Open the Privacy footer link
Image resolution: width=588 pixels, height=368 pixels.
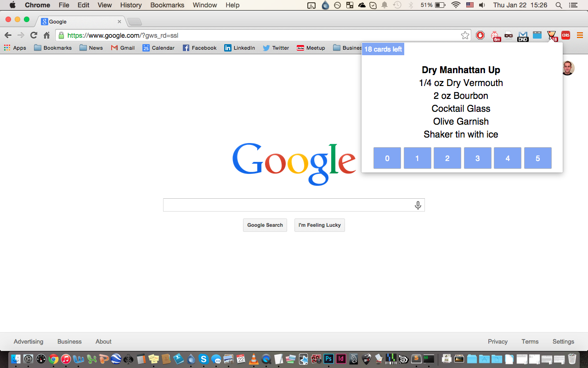pyautogui.click(x=498, y=341)
